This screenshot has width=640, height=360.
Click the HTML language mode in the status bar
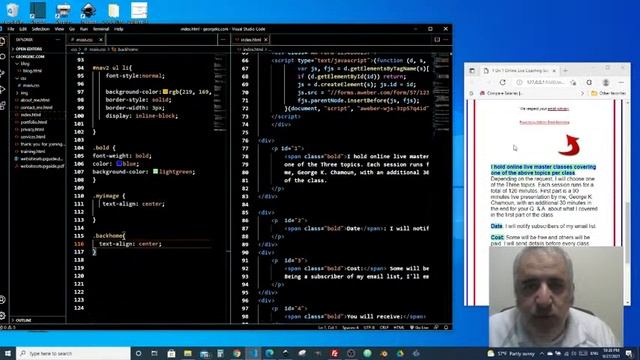click(398, 327)
